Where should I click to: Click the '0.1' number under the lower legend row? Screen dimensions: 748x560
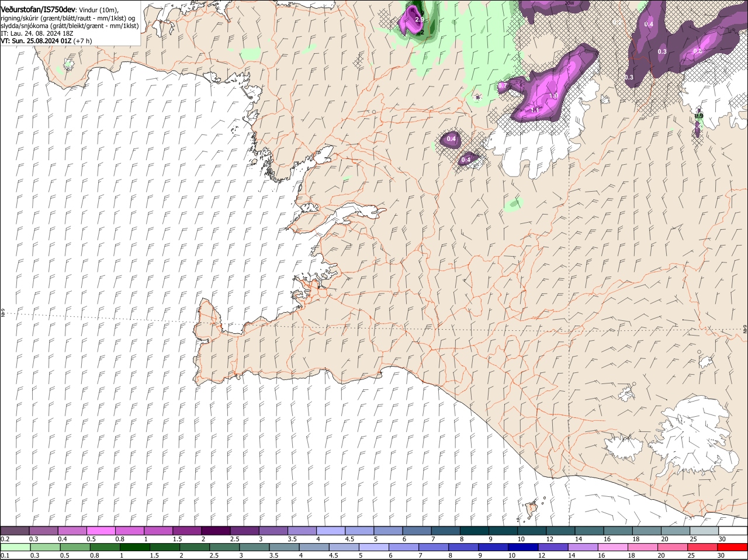tap(5, 555)
